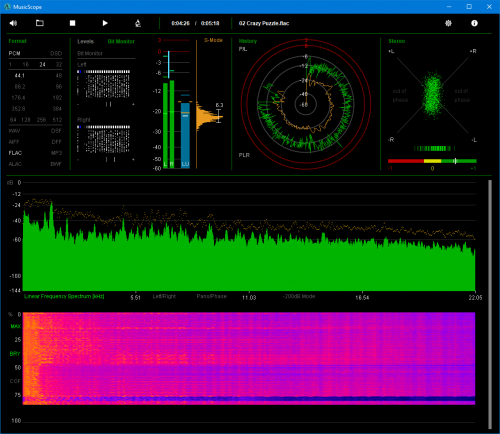The width and height of the screenshot is (500, 434).
Task: Click the MusicScope app logo in title bar
Action: click(x=7, y=7)
